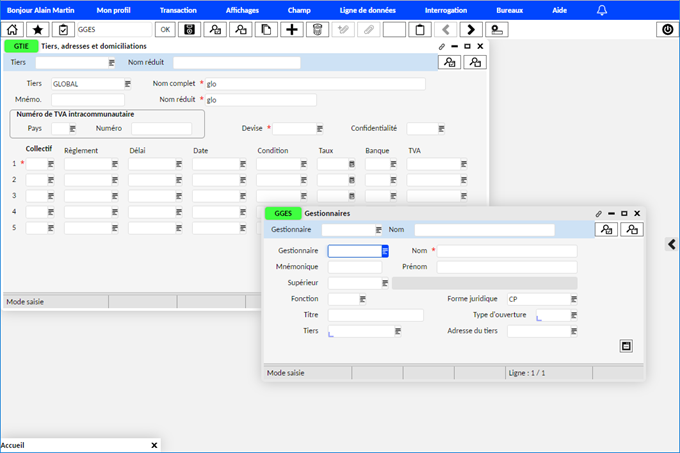Open Affichages menu
This screenshot has width=680, height=453.
click(x=242, y=10)
